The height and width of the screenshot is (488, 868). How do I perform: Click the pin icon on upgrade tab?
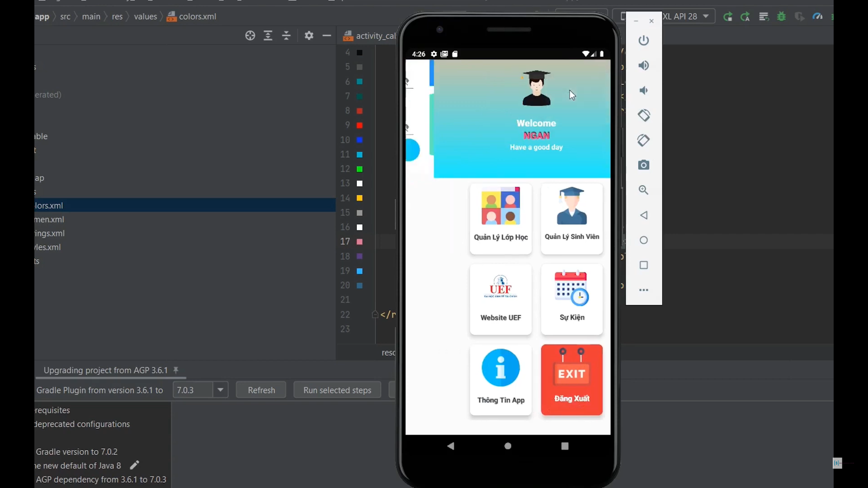pyautogui.click(x=176, y=370)
